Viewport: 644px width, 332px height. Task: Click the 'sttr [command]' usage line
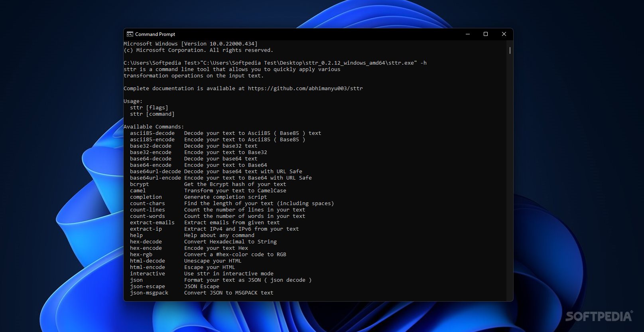(x=152, y=114)
